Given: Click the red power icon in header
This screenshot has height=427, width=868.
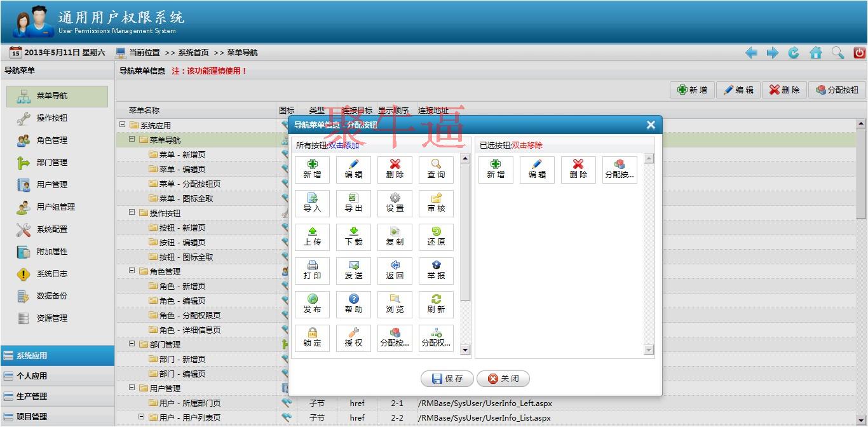Looking at the screenshot, I should (859, 53).
